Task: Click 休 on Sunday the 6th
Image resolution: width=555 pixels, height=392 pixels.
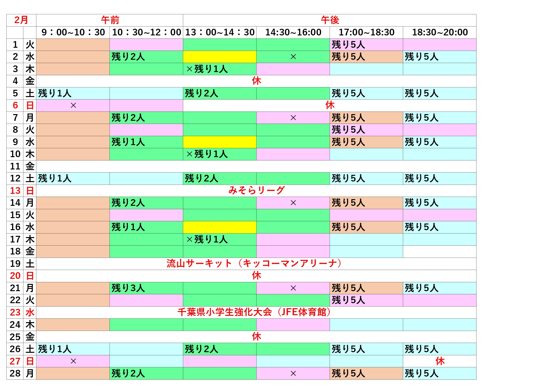Action: pyautogui.click(x=330, y=105)
